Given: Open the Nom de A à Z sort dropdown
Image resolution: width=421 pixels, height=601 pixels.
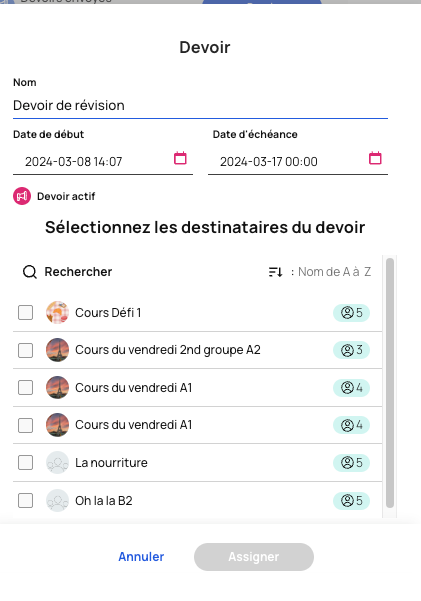Looking at the screenshot, I should 334,272.
